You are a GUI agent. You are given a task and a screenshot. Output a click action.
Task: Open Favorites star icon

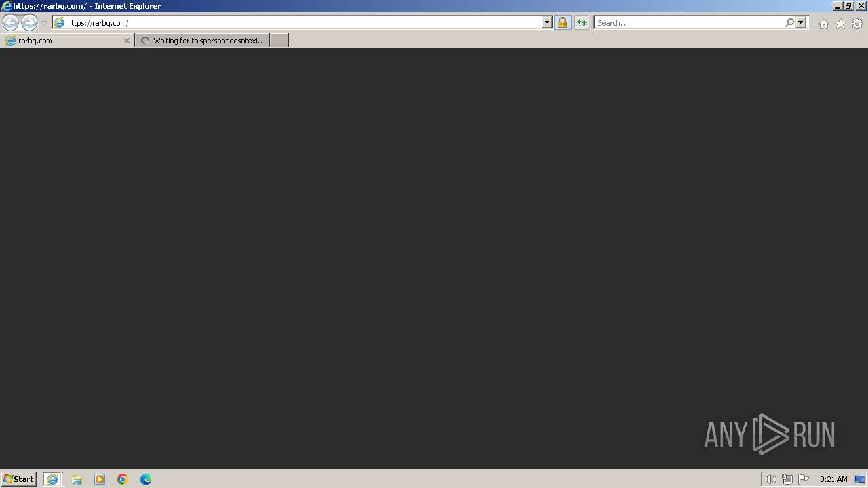coord(840,24)
